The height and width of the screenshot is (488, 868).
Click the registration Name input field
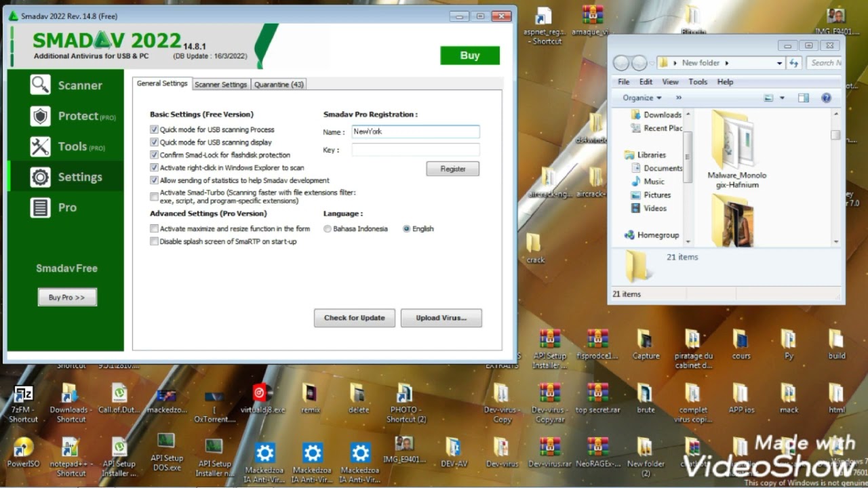click(x=415, y=131)
